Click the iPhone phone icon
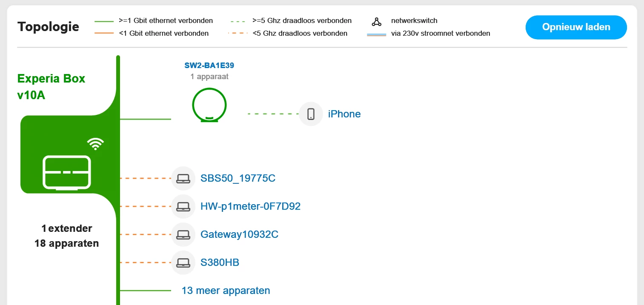Image resolution: width=644 pixels, height=305 pixels. pos(311,114)
